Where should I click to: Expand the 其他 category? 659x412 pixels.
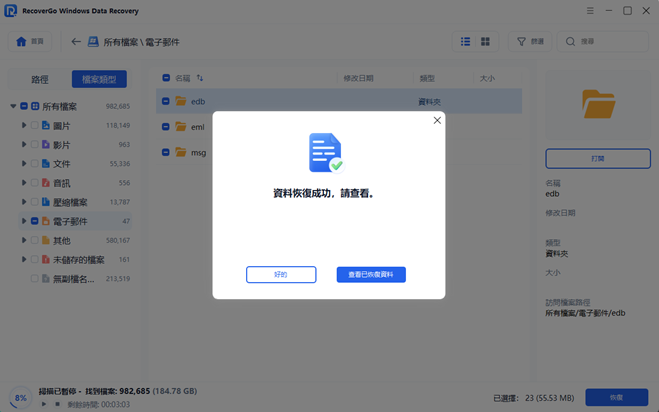pyautogui.click(x=24, y=240)
